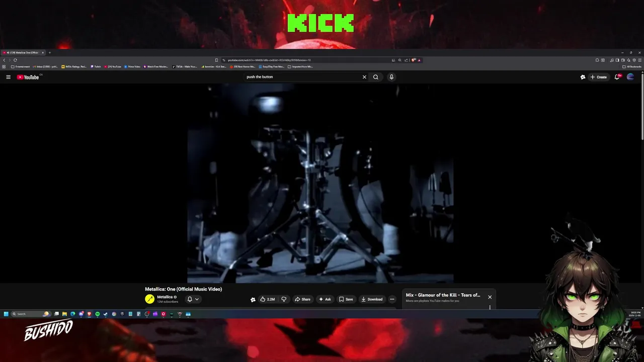Image resolution: width=644 pixels, height=362 pixels.
Task: Open the account avatar menu
Action: 630,77
